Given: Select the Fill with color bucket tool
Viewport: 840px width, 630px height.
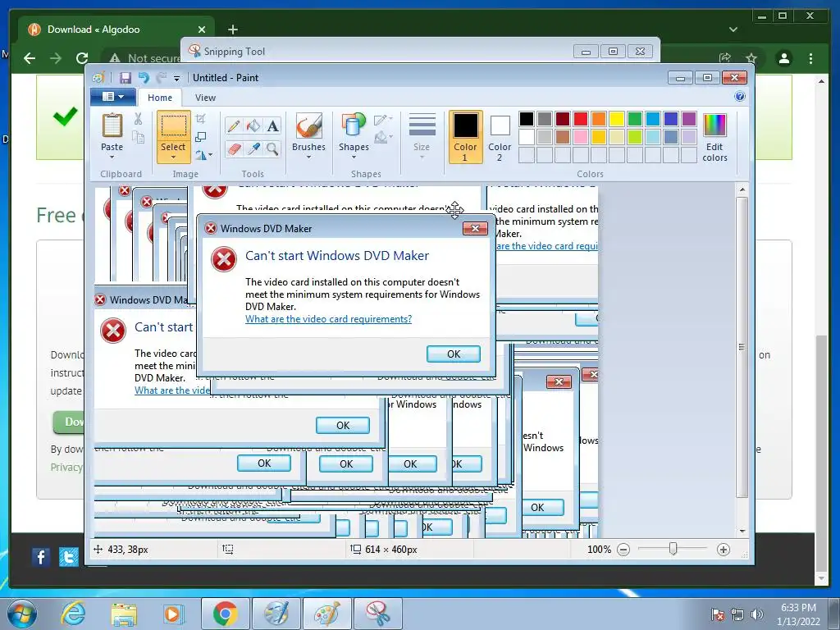Looking at the screenshot, I should pyautogui.click(x=253, y=126).
